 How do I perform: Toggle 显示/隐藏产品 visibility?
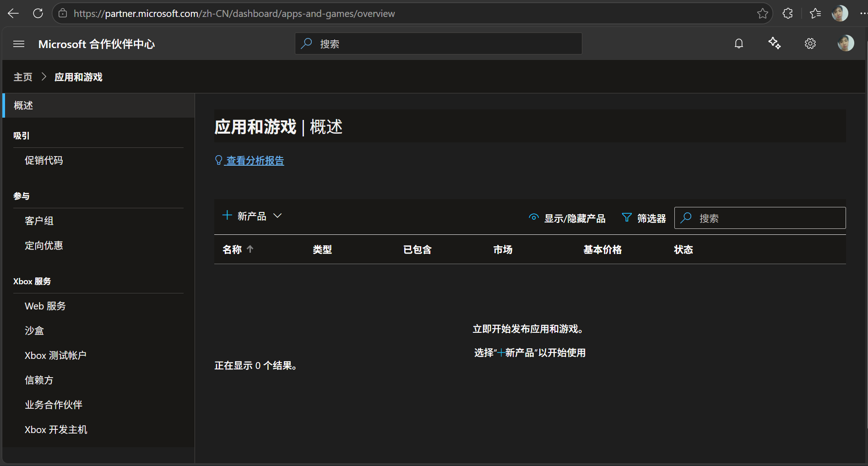click(x=567, y=218)
